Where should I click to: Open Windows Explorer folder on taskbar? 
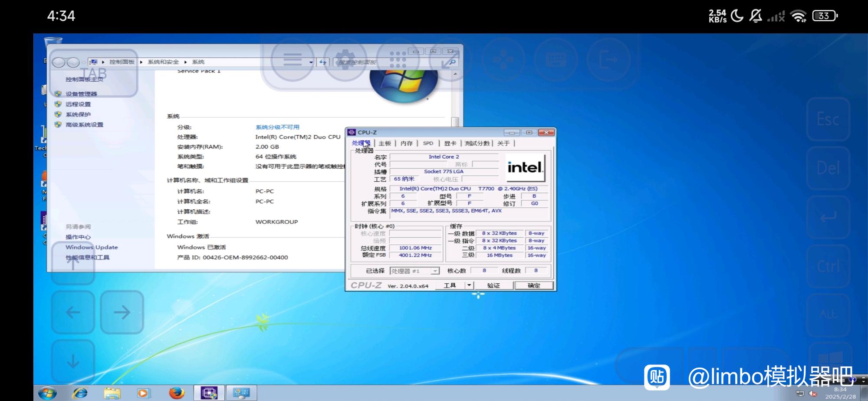click(112, 393)
